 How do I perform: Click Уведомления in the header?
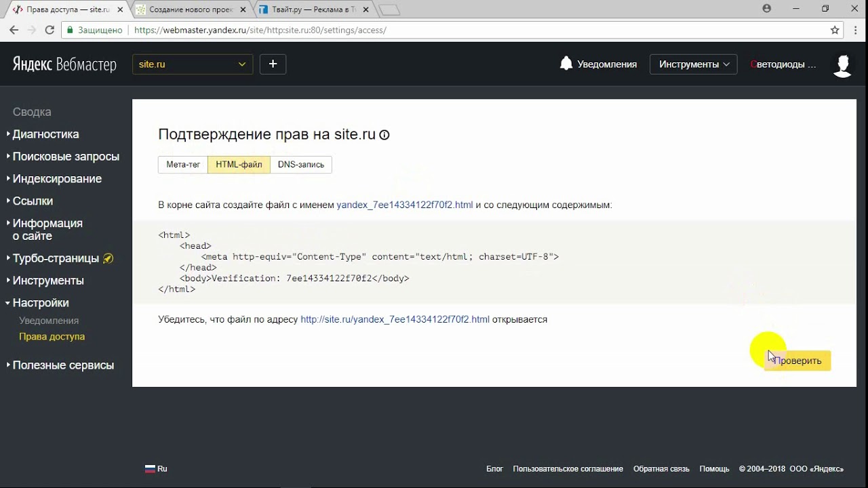coord(607,64)
